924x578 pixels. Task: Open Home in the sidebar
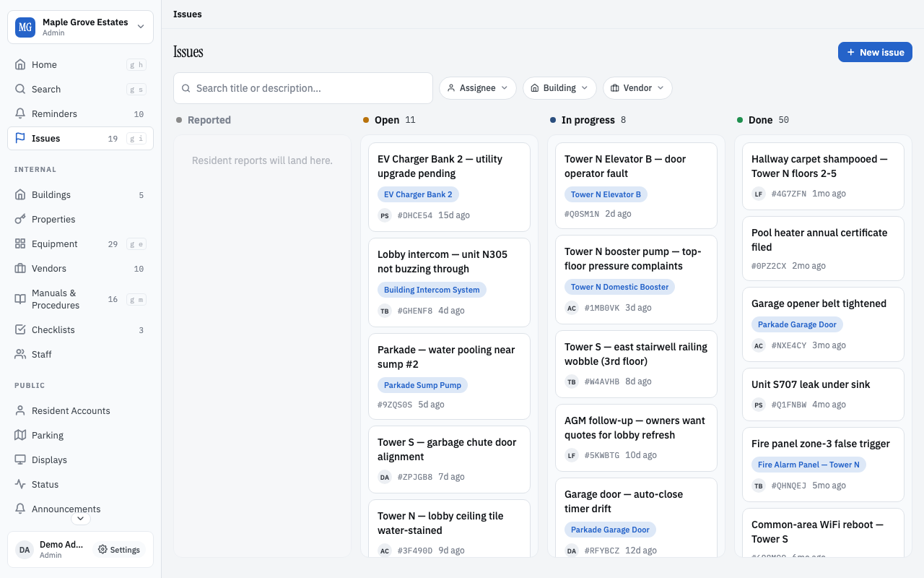(80, 64)
